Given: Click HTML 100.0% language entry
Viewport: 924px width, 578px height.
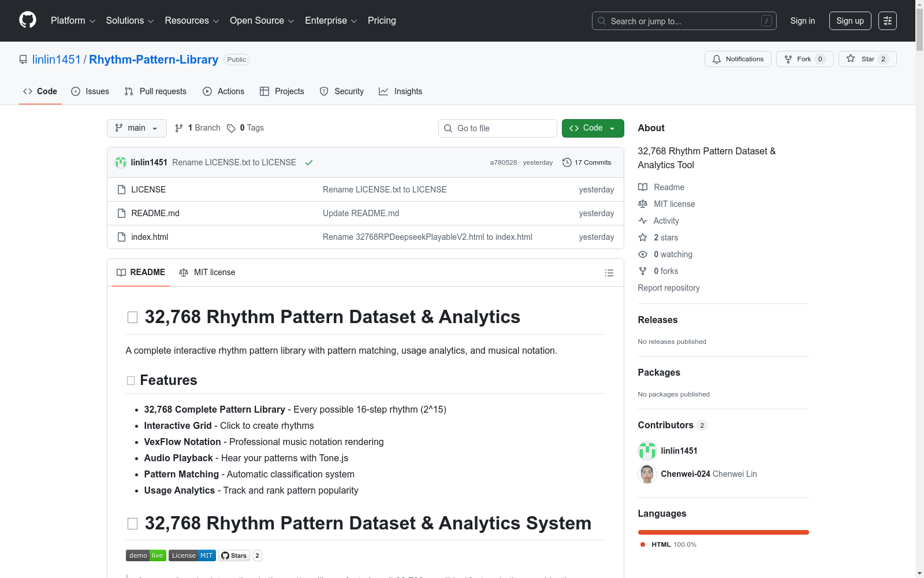Looking at the screenshot, I should [x=668, y=544].
